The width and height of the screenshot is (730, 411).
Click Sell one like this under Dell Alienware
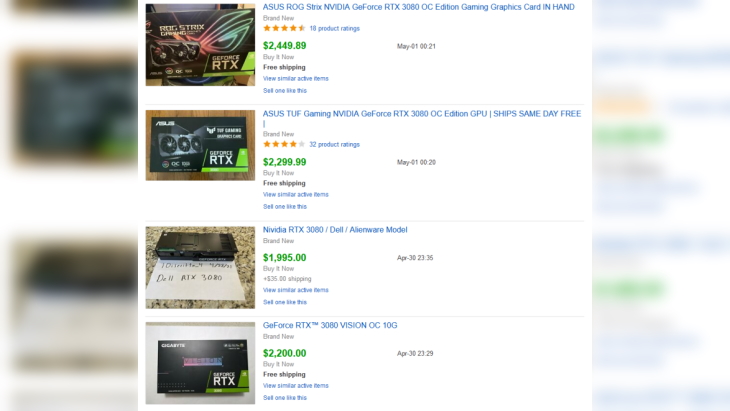tap(285, 302)
